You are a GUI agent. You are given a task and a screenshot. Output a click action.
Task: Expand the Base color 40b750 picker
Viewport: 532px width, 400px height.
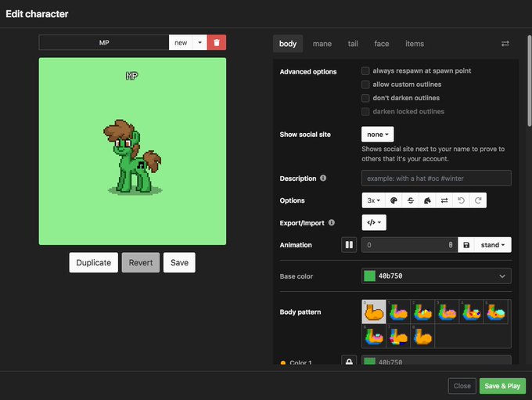coord(502,276)
